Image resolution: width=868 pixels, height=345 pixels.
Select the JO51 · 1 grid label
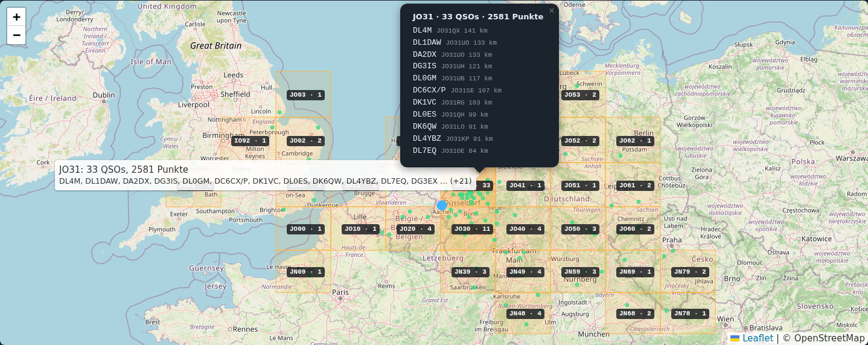580,185
